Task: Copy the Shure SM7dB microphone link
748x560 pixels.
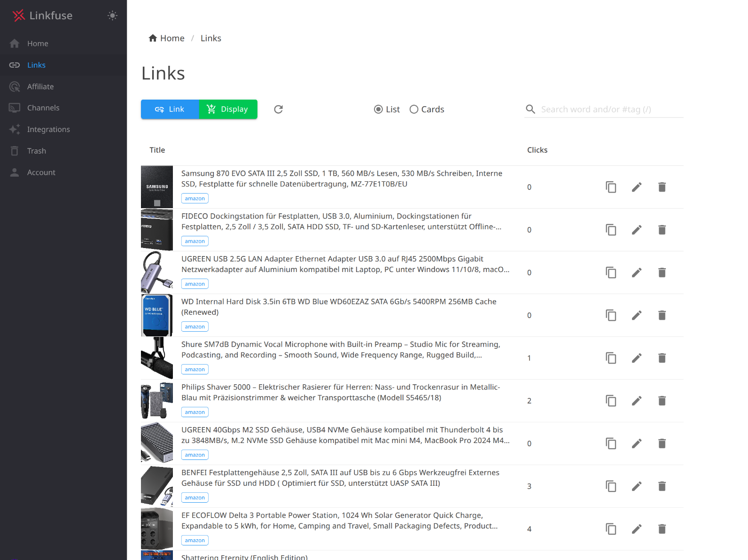Action: coord(611,358)
